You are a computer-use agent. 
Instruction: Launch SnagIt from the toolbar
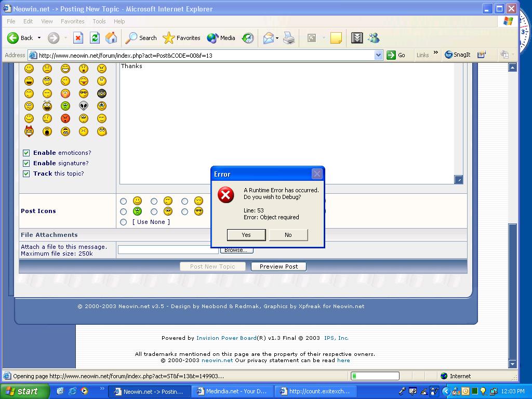458,55
